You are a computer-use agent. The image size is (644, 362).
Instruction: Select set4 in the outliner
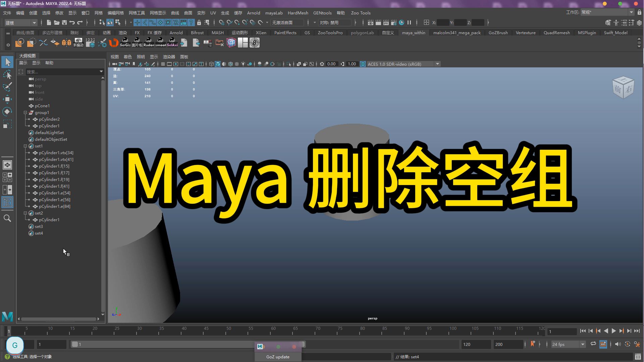(39, 233)
